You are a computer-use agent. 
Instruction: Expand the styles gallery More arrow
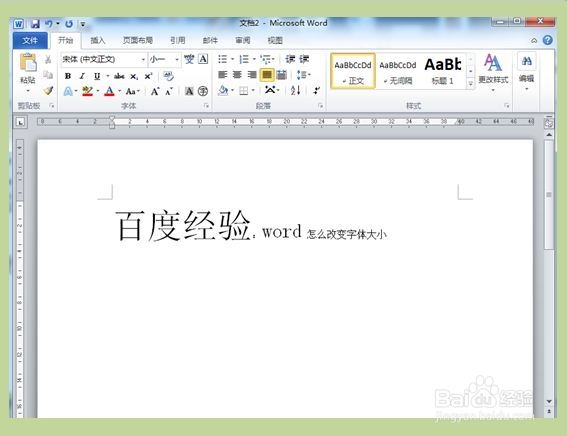[470, 84]
